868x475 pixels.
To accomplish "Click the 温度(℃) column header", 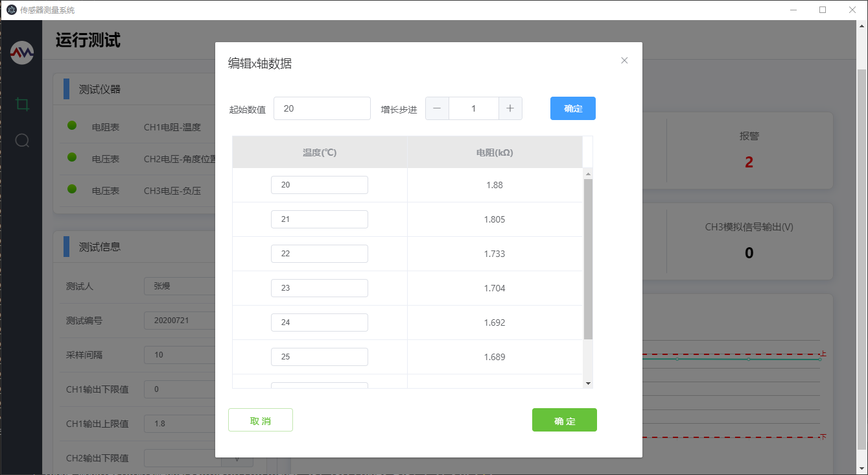I will [320, 152].
